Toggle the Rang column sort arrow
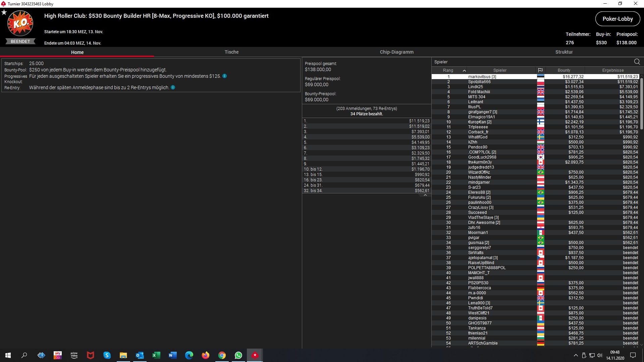 coord(464,70)
